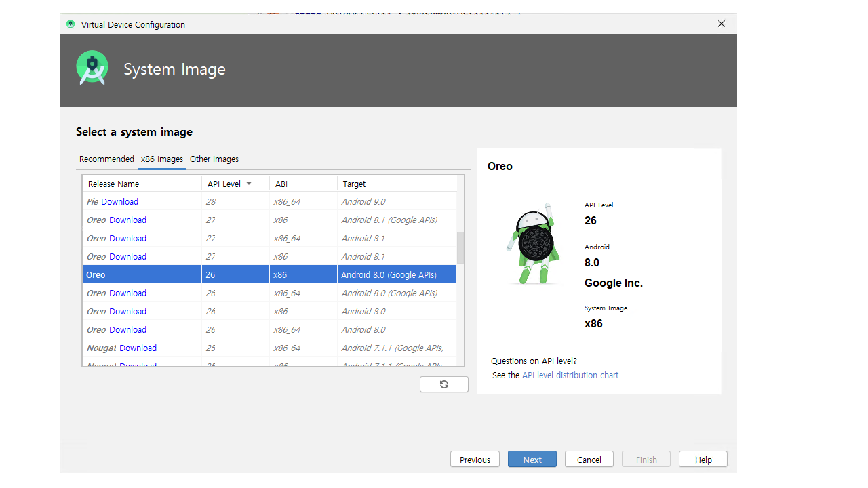Go back with the Previous button
Image resolution: width=868 pixels, height=488 pixels.
(475, 460)
